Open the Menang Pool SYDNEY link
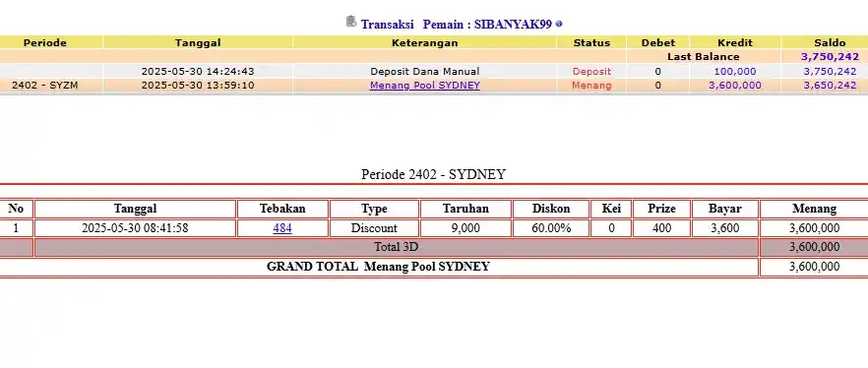This screenshot has width=868, height=368. (424, 86)
